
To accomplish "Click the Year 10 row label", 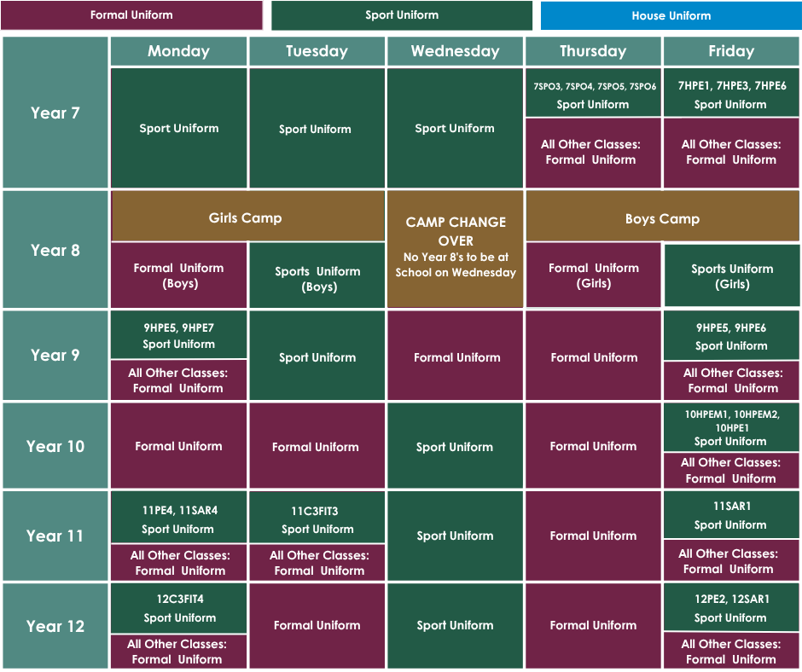I will point(55,446).
